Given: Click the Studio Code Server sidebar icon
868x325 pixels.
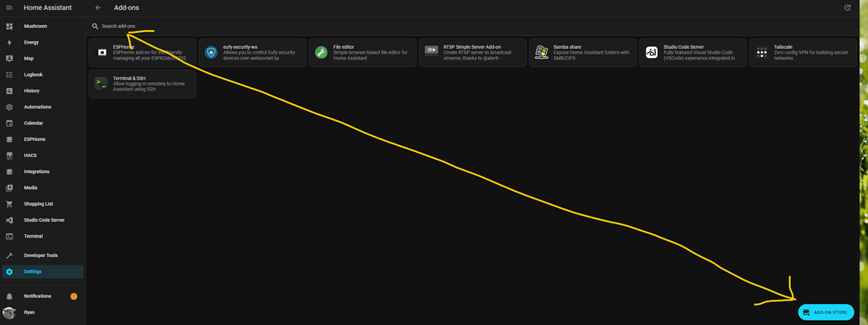Looking at the screenshot, I should click(x=9, y=220).
